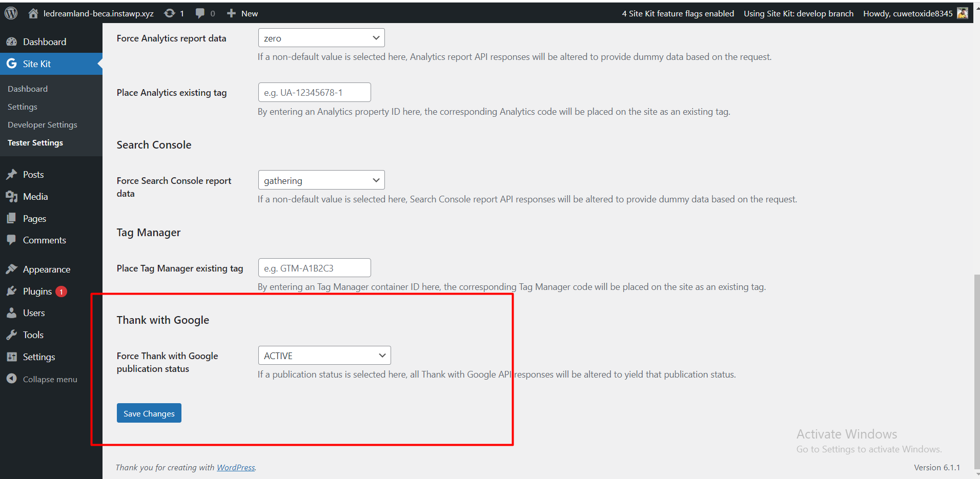Check updates via the refresh icon

click(x=169, y=13)
